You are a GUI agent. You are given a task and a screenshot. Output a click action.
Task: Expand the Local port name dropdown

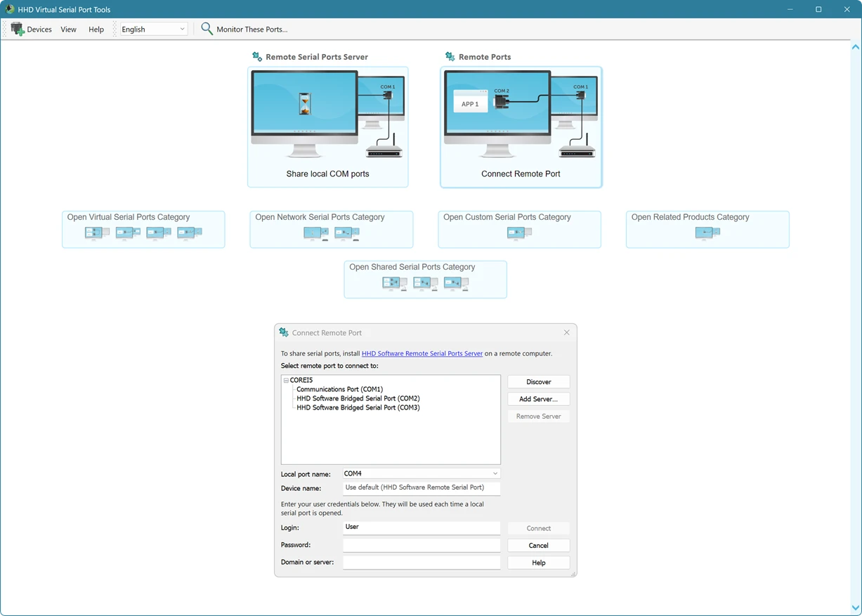495,473
